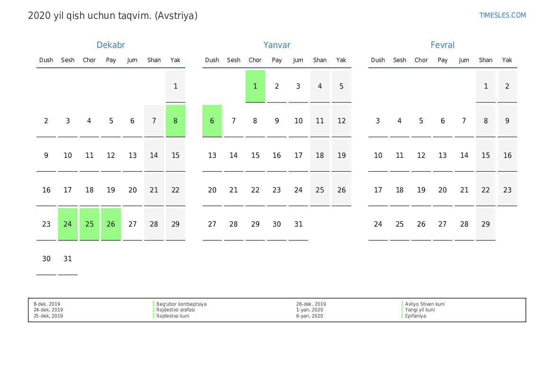Click the TIMESLES.COM link

[502, 15]
